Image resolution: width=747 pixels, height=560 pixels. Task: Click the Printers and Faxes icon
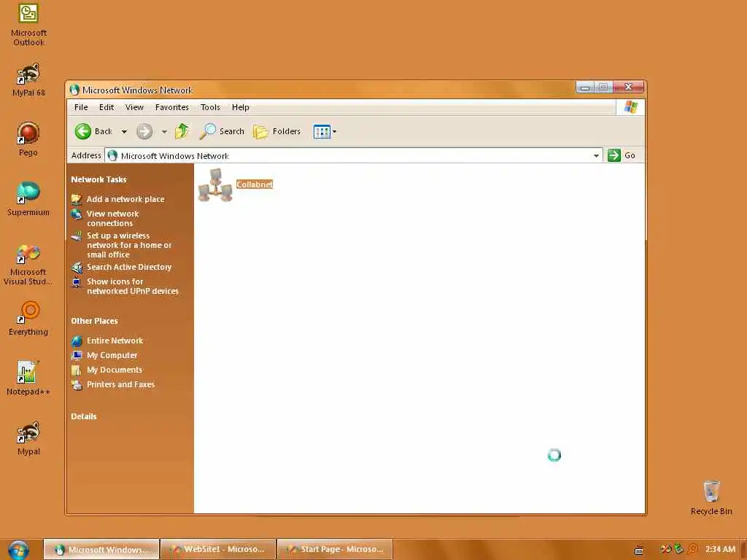pos(76,385)
